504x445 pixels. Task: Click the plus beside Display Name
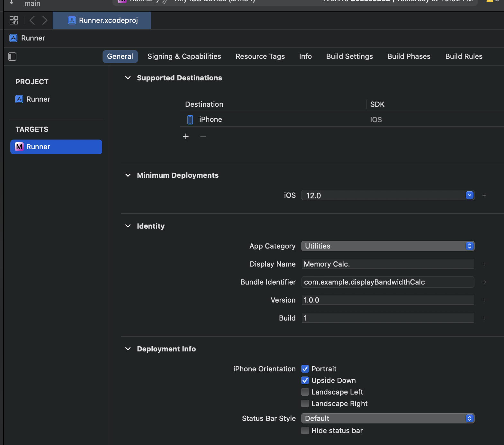[x=484, y=264]
